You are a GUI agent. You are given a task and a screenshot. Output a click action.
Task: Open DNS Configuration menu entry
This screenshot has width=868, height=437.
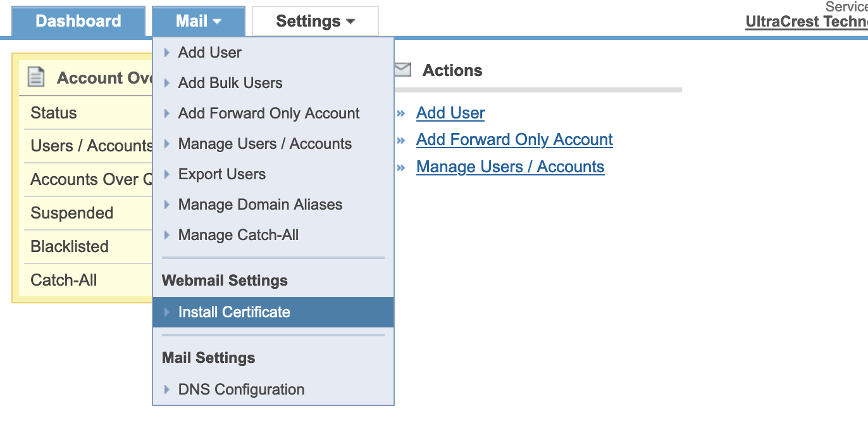tap(273, 389)
